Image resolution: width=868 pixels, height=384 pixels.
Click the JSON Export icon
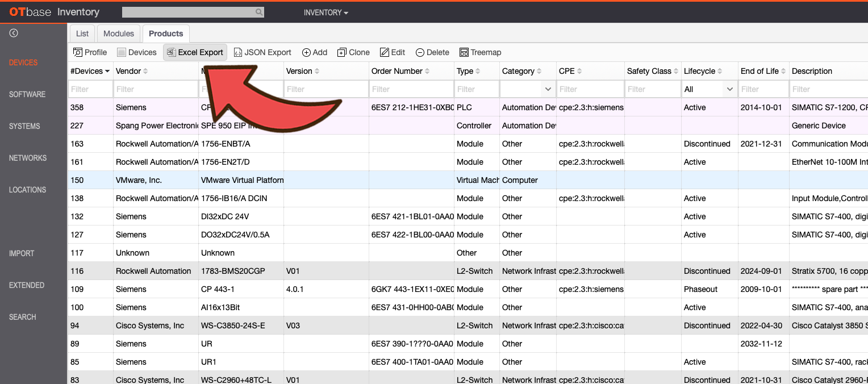[238, 52]
